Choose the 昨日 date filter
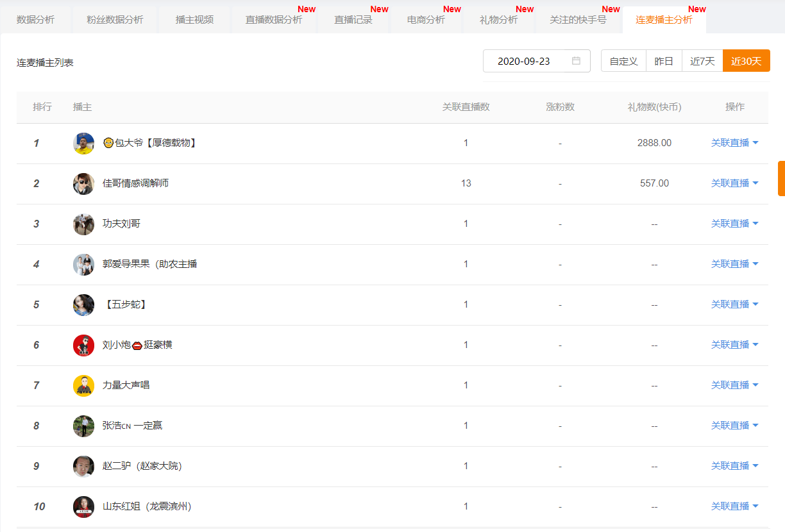The image size is (785, 532). [x=664, y=61]
